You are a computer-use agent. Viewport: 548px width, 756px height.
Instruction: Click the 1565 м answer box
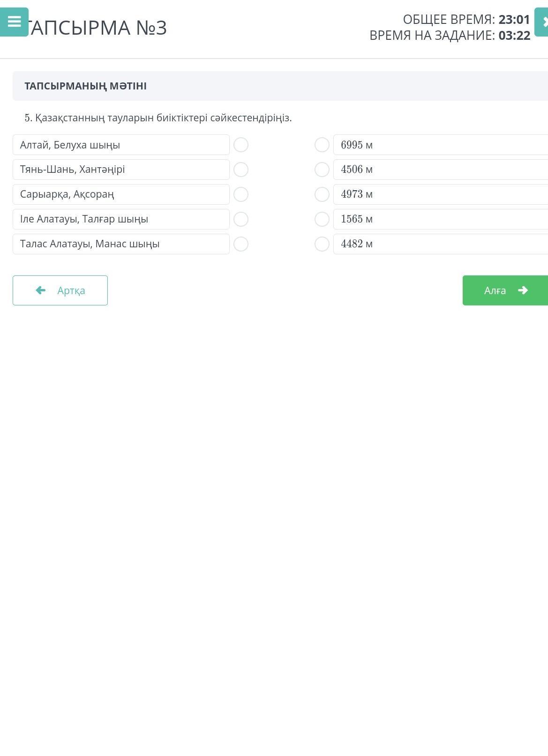point(441,219)
